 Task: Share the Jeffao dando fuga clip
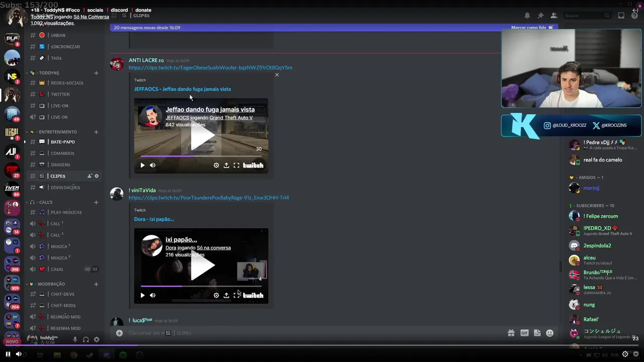pyautogui.click(x=226, y=165)
